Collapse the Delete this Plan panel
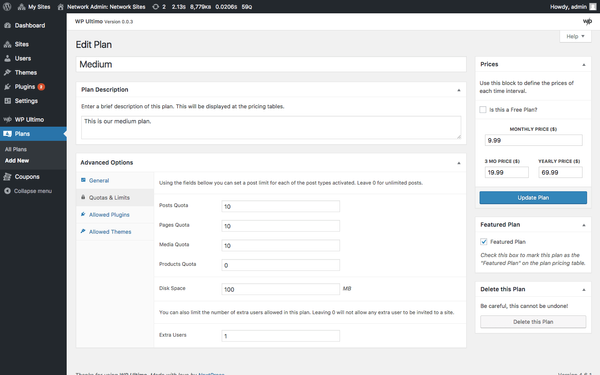600x375 pixels. [x=584, y=290]
